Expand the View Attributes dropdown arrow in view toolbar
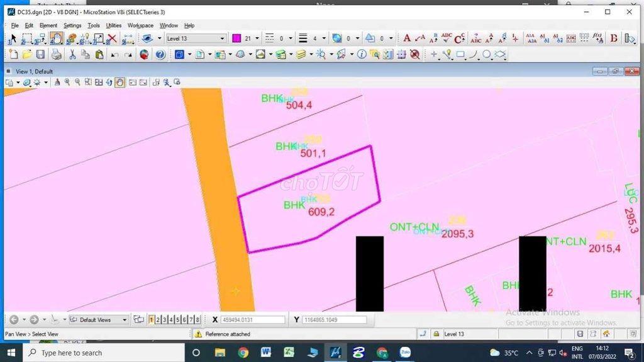This screenshot has height=362, width=644. pos(18,82)
